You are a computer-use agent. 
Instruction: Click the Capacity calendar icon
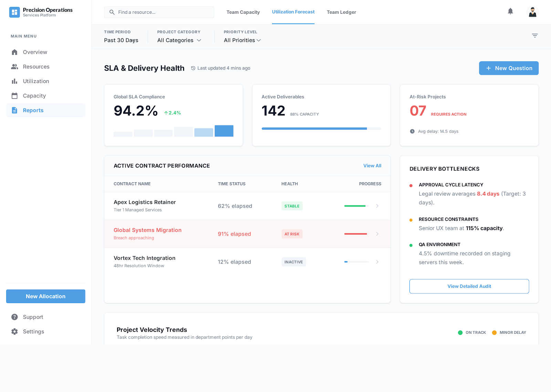[14, 96]
